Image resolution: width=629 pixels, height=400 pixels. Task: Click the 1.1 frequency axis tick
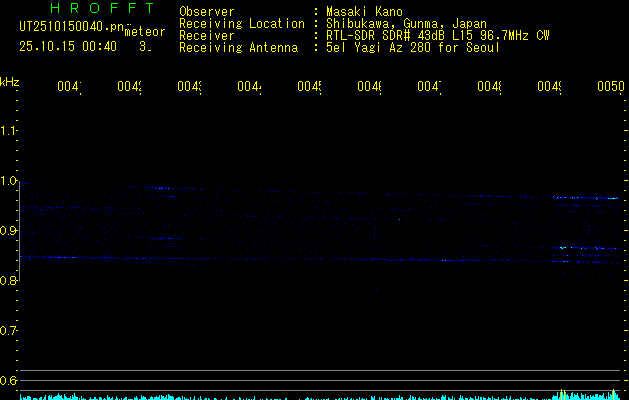point(9,131)
